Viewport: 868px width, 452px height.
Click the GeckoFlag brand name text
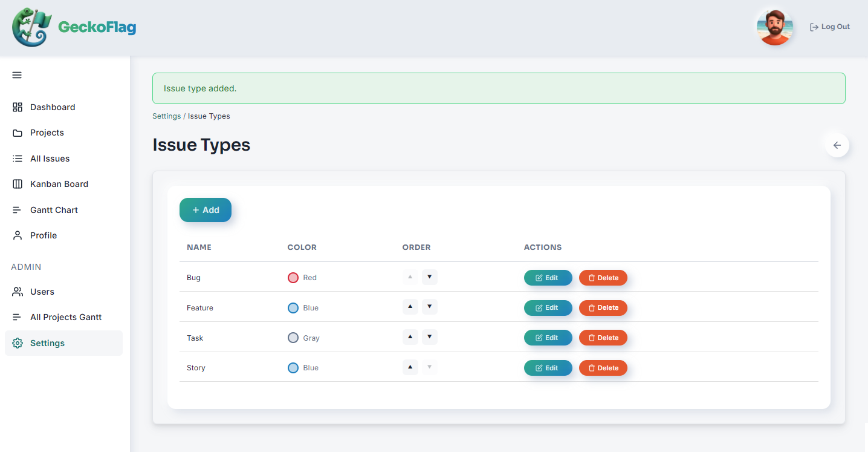tap(97, 27)
